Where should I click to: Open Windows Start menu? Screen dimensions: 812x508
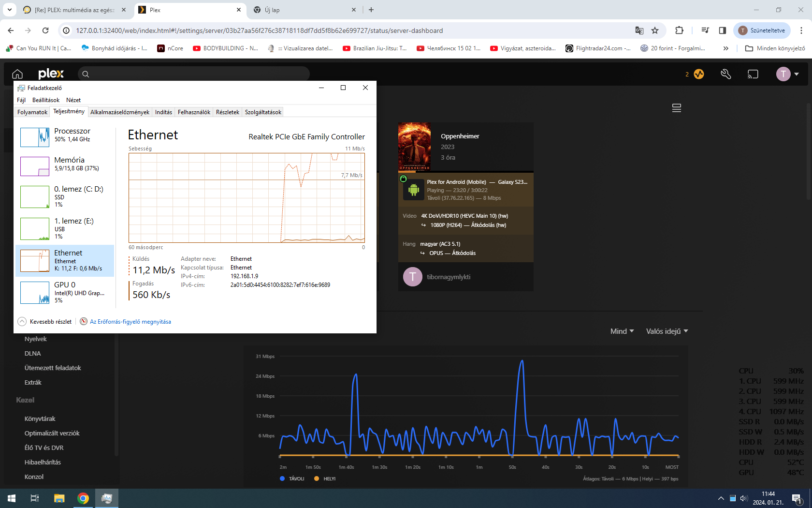pos(12,498)
